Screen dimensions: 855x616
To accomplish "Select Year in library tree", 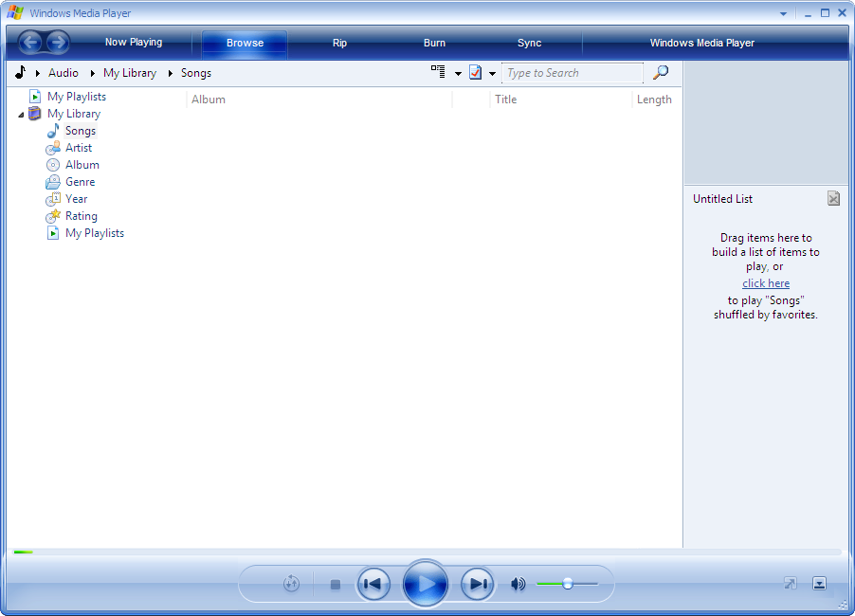I will [77, 199].
